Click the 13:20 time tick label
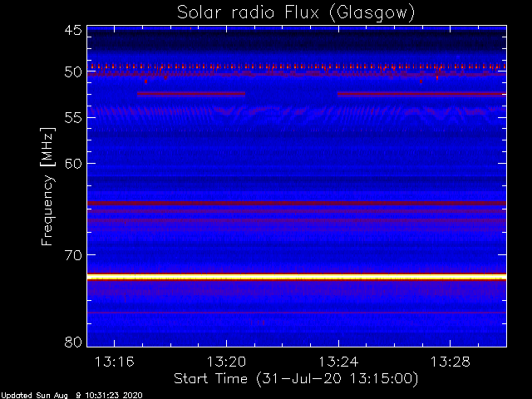 pyautogui.click(x=226, y=362)
